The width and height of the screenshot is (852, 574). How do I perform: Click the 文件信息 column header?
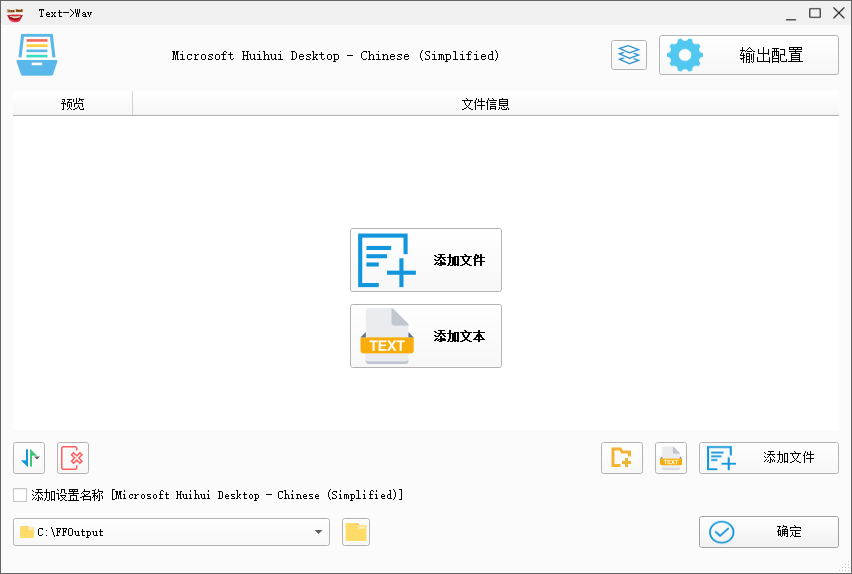point(485,103)
